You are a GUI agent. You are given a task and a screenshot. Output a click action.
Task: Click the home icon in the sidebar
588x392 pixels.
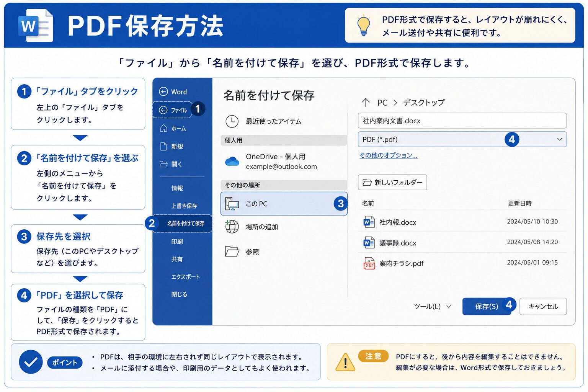click(163, 128)
